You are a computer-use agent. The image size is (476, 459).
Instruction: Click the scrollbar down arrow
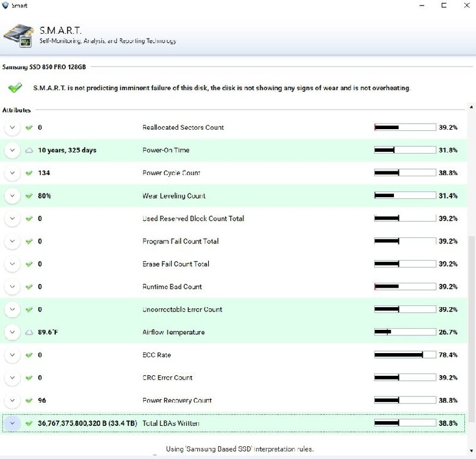[471, 450]
